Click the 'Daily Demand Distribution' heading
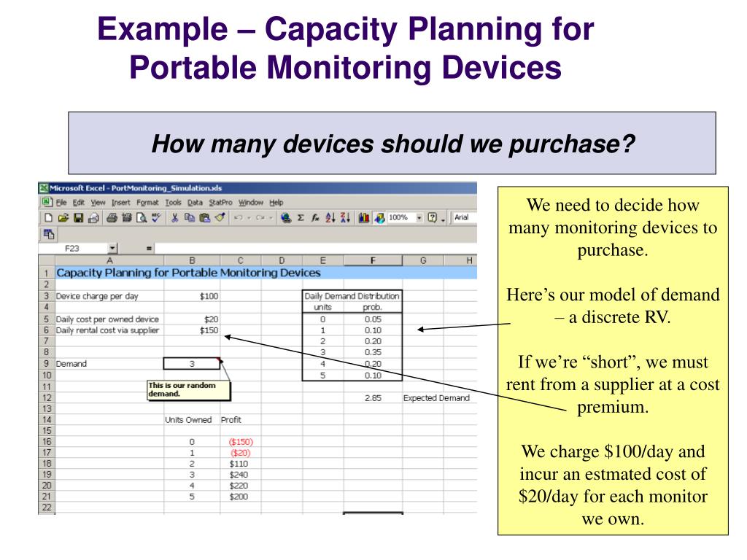The image size is (747, 560). coord(352,296)
